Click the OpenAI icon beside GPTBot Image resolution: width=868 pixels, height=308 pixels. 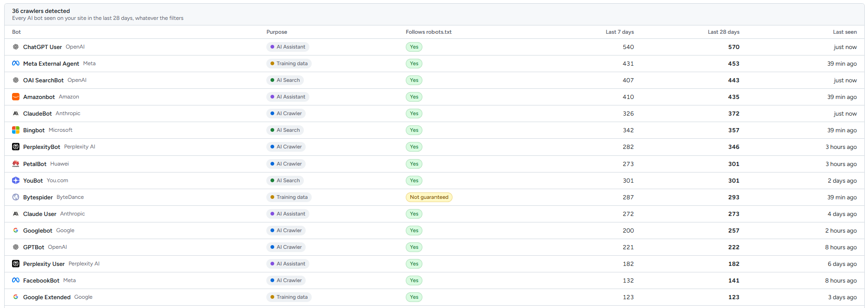tap(16, 247)
